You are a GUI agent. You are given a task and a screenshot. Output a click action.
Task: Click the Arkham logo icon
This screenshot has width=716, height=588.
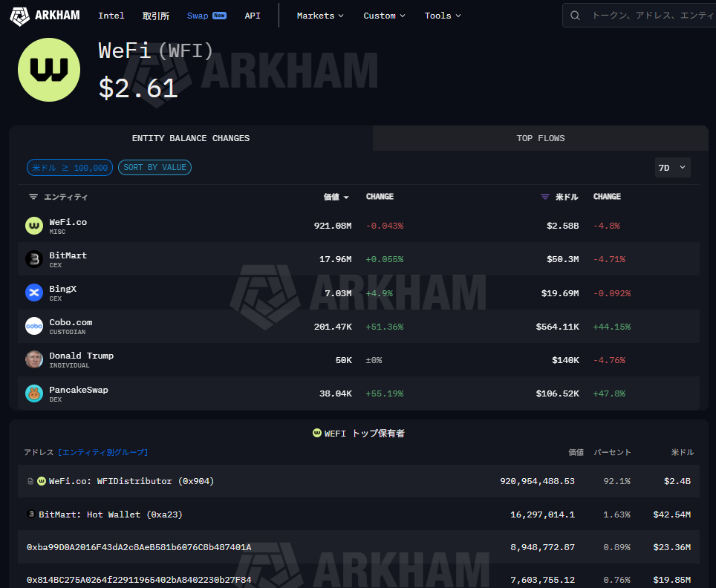pyautogui.click(x=19, y=16)
